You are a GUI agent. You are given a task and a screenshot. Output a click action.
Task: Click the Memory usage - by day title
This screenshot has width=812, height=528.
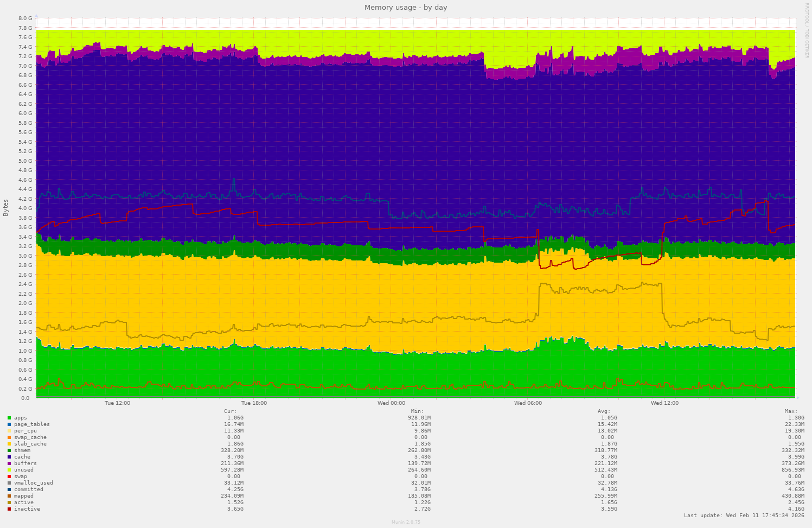406,7
